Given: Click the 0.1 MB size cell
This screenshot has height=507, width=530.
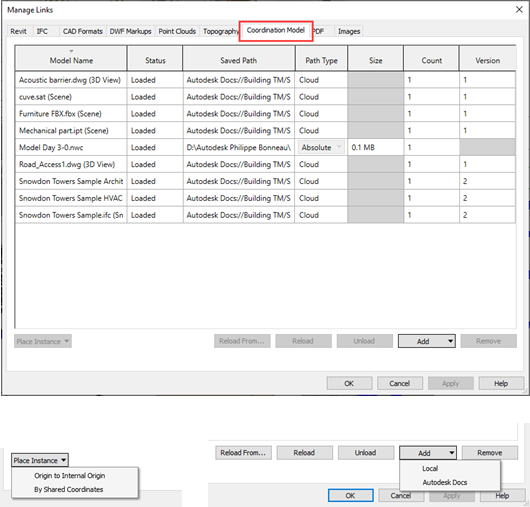Looking at the screenshot, I should tap(376, 148).
